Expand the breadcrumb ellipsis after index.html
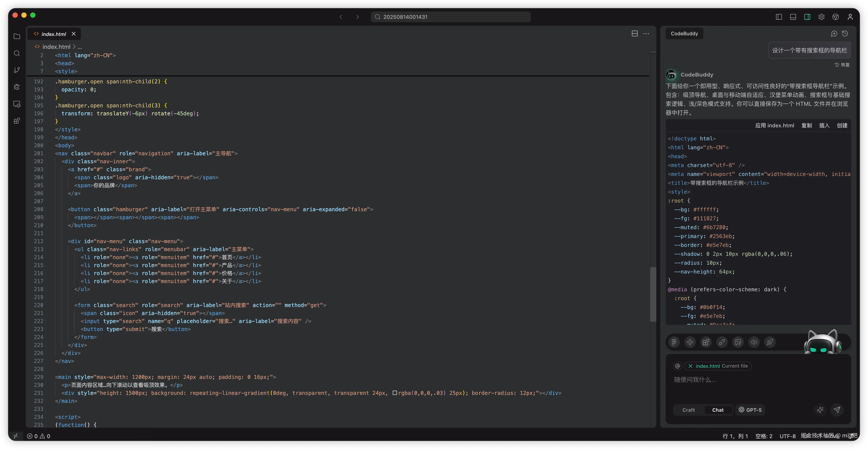 coord(80,47)
